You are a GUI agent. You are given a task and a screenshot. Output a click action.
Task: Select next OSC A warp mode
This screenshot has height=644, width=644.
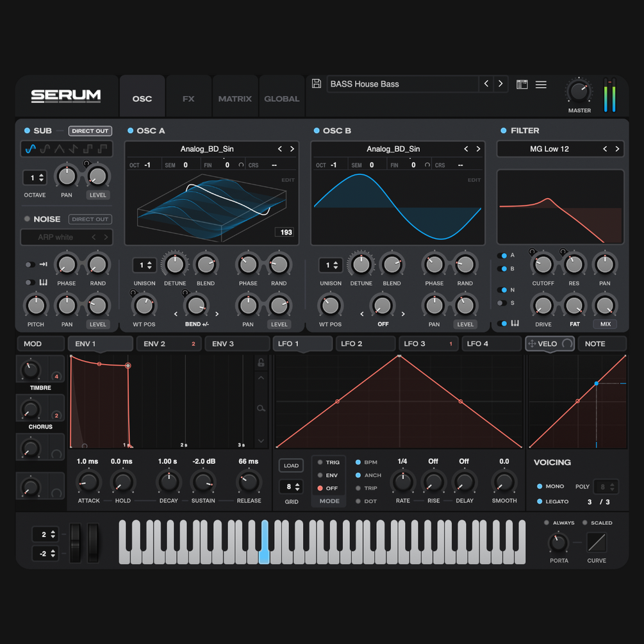tap(217, 314)
